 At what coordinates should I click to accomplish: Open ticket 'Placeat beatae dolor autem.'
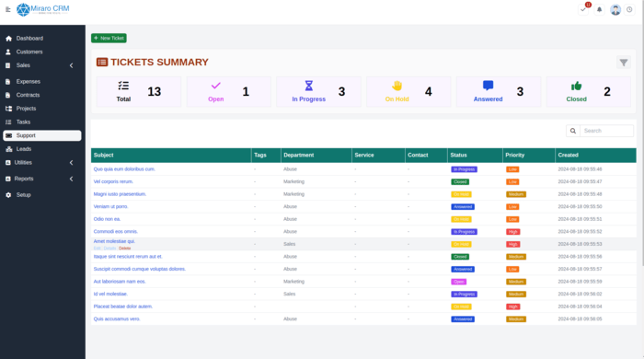coord(122,307)
